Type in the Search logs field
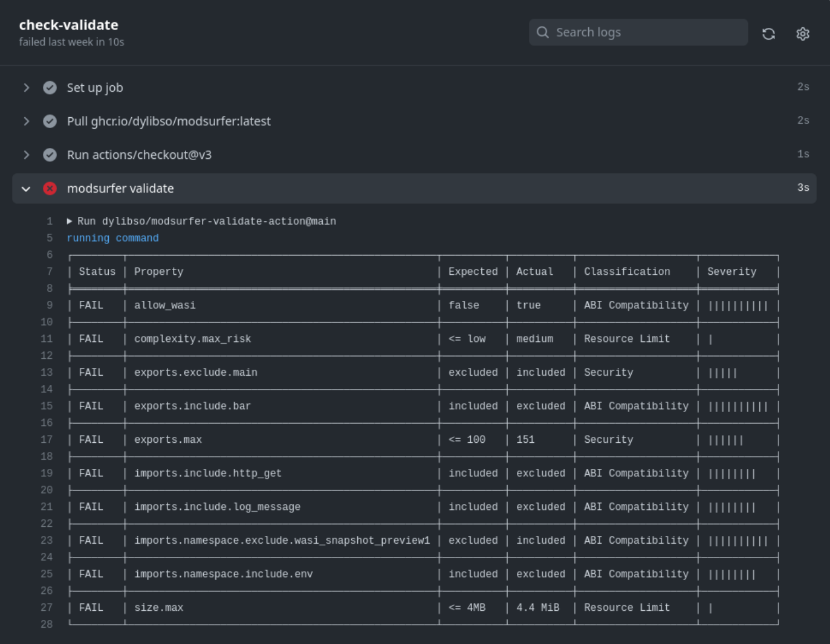The height and width of the screenshot is (644, 830). 647,33
